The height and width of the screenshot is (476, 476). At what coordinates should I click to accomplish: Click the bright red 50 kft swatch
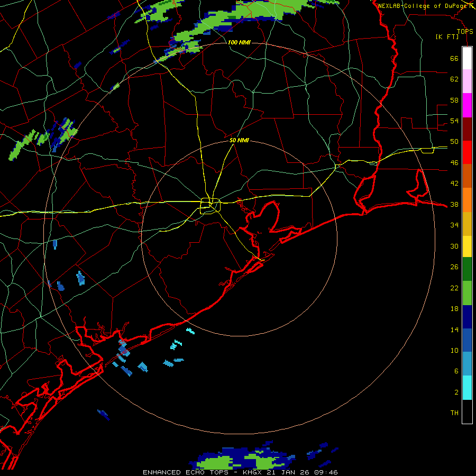[x=467, y=152]
